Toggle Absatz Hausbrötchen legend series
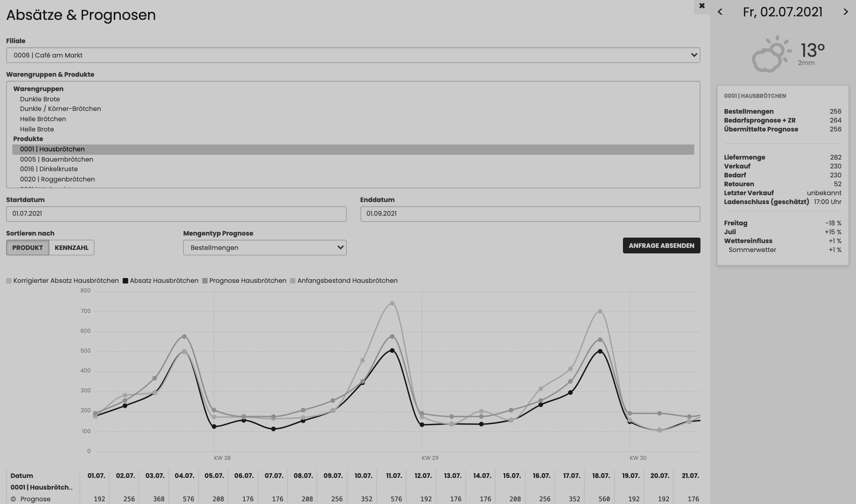The height and width of the screenshot is (504, 856). (x=160, y=281)
